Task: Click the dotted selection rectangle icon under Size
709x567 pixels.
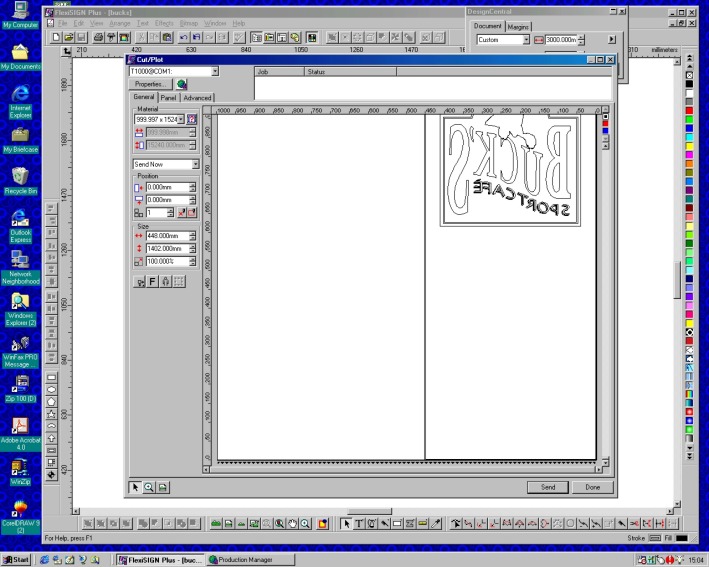Action: pos(179,282)
